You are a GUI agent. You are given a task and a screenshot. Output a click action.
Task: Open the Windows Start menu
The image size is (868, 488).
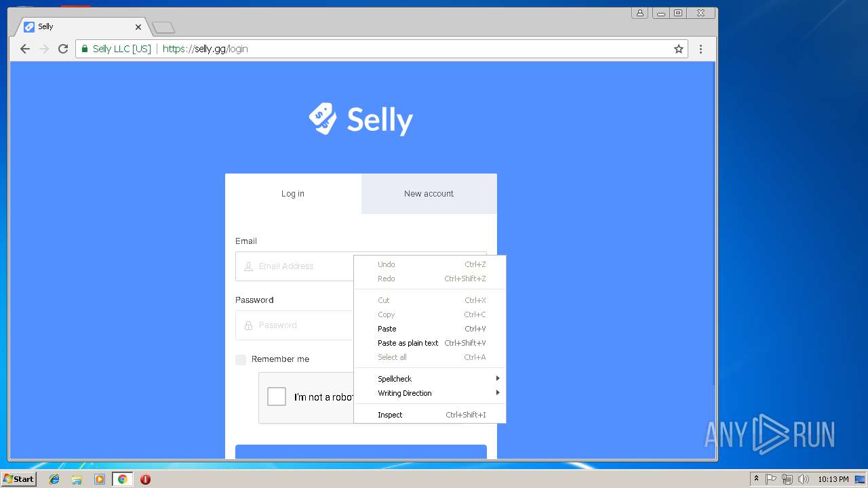point(19,479)
